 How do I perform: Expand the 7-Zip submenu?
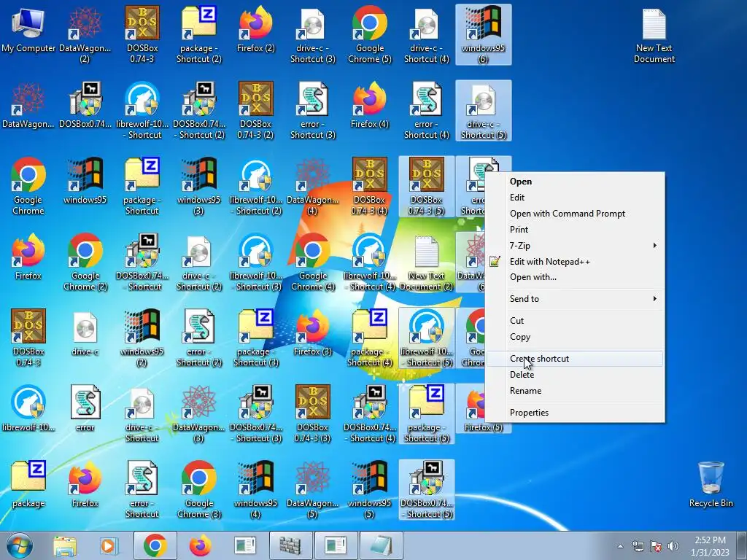[575, 245]
